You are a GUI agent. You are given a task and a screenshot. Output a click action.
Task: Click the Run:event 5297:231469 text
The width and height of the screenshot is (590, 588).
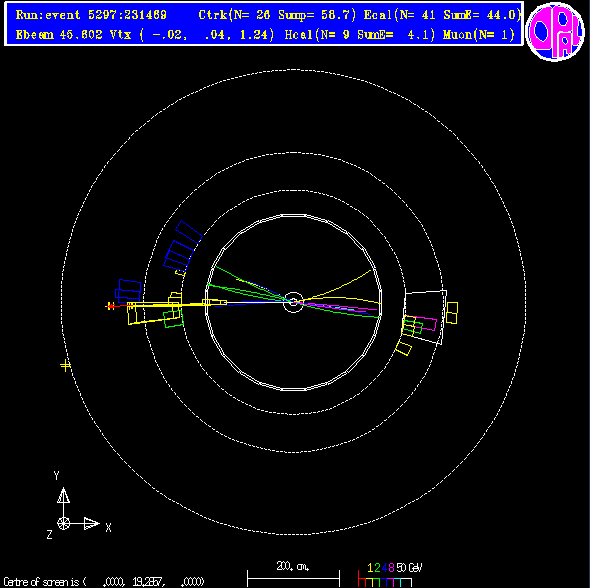click(91, 15)
